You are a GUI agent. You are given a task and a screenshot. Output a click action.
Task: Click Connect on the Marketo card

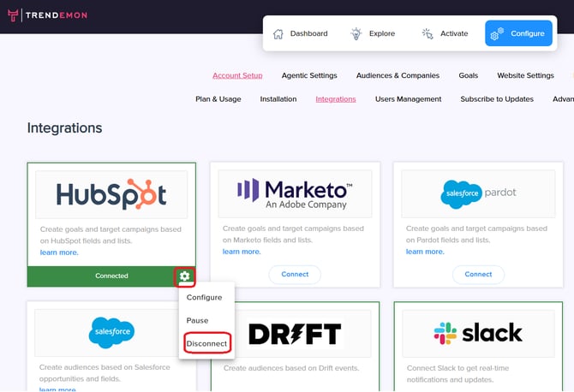(295, 274)
